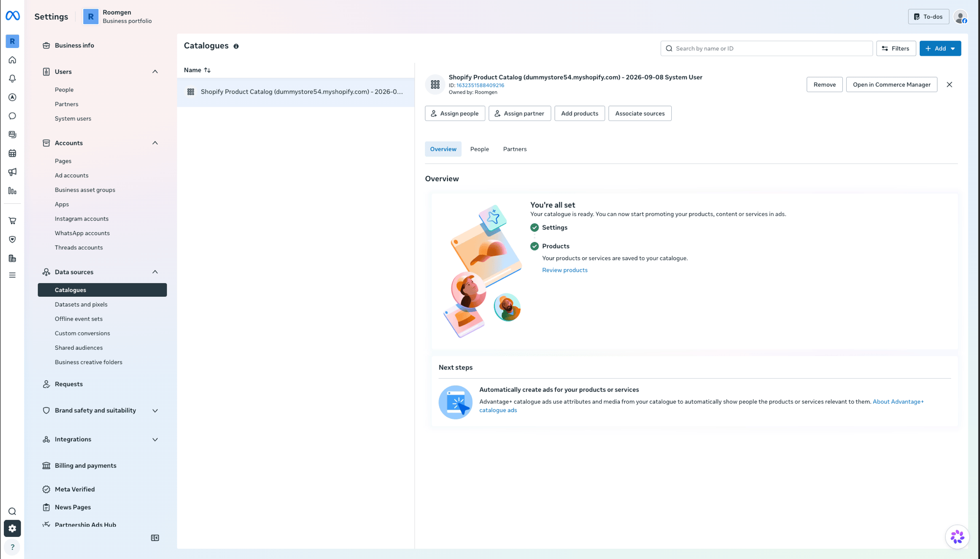
Task: Click Catalogues info icon
Action: [x=236, y=47]
